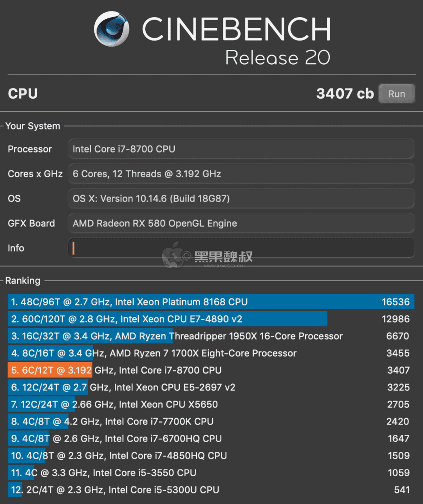Select the Ryzen 7 1700X ranking entry
The image size is (423, 504).
tap(50, 353)
